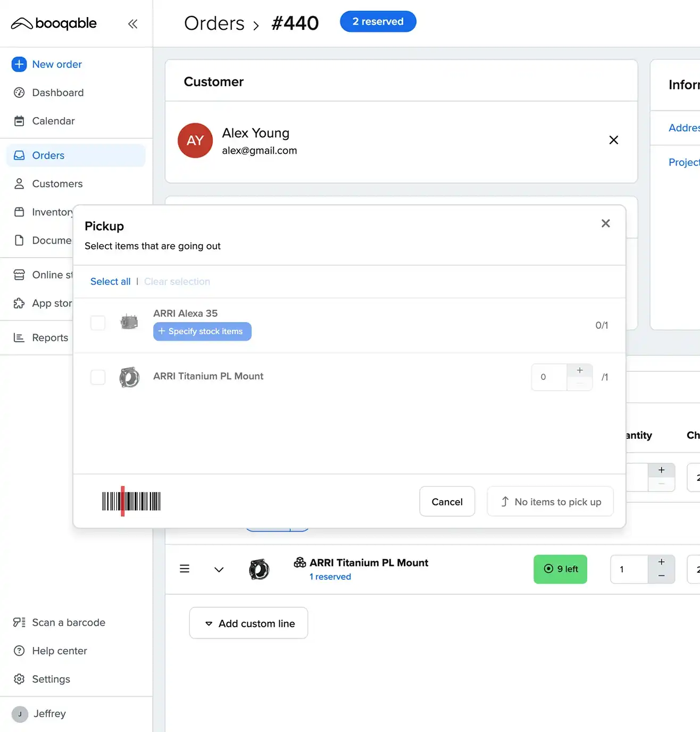Collapse the sidebar with double-chevron icon
Image resolution: width=700 pixels, height=732 pixels.
coord(132,23)
